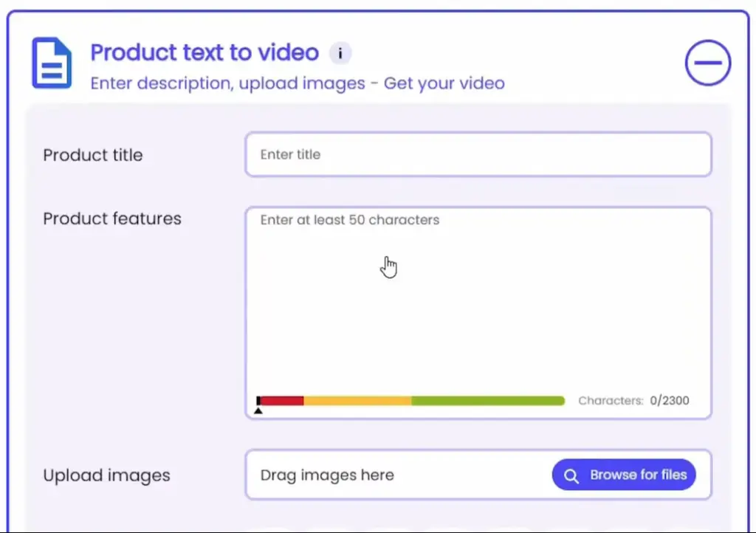The width and height of the screenshot is (756, 533).
Task: Click the magnifier icon in Browse button
Action: (571, 475)
